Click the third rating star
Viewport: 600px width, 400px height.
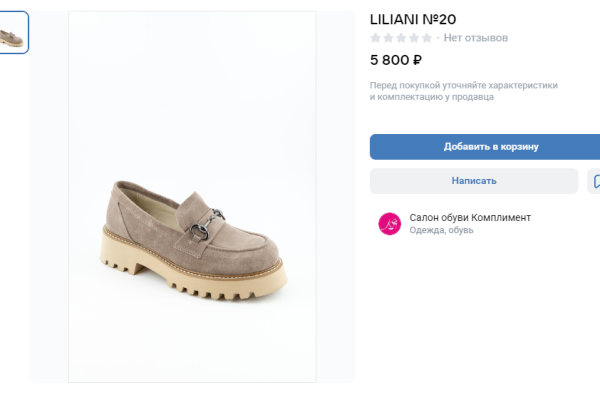point(402,38)
